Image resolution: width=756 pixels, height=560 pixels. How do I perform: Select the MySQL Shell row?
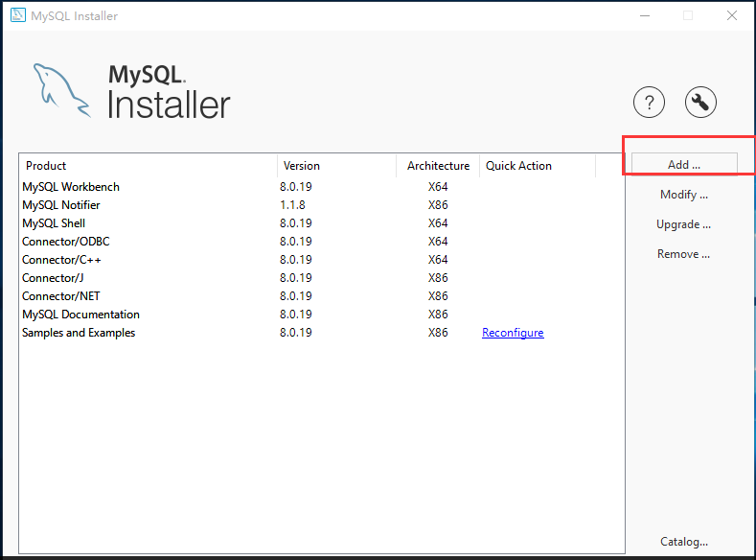click(x=322, y=223)
